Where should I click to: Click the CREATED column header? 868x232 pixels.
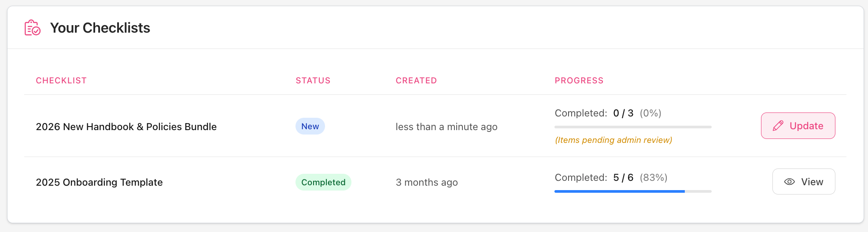[416, 81]
